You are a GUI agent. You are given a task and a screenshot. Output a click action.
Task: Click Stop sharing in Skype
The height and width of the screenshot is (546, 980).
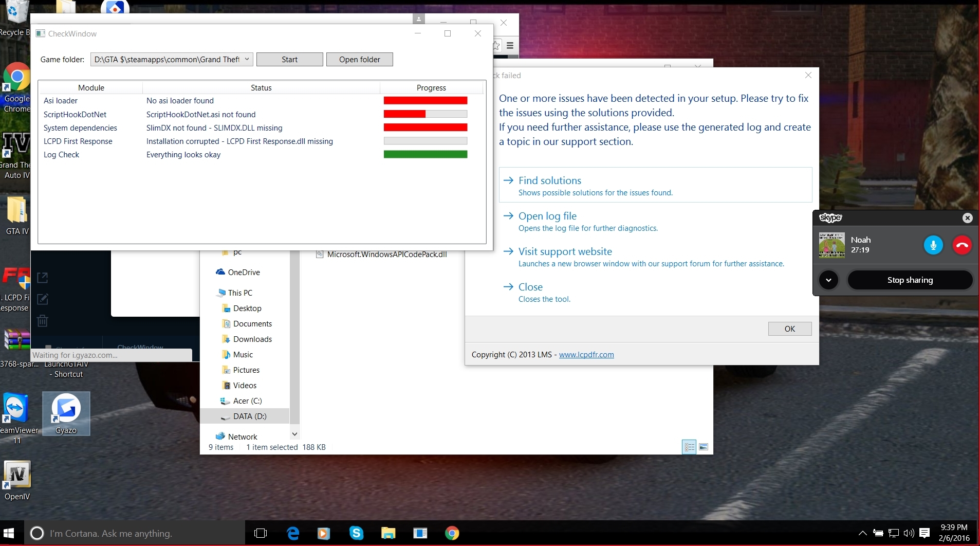point(910,280)
